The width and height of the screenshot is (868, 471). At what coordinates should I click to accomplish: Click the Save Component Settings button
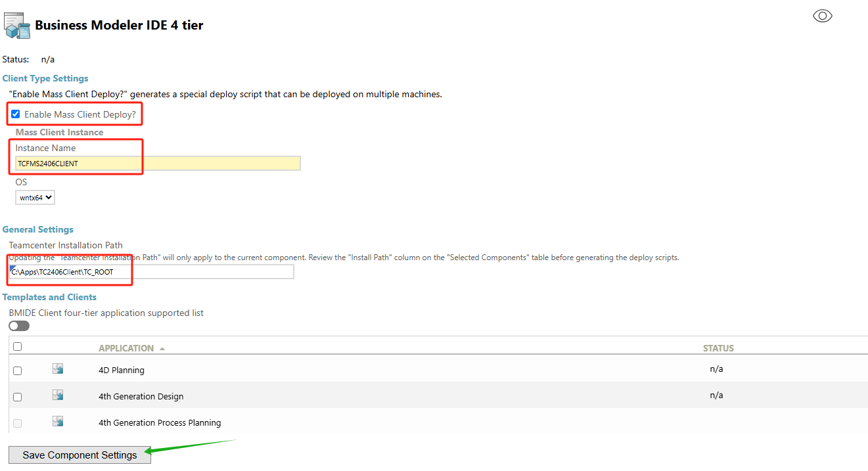point(80,455)
